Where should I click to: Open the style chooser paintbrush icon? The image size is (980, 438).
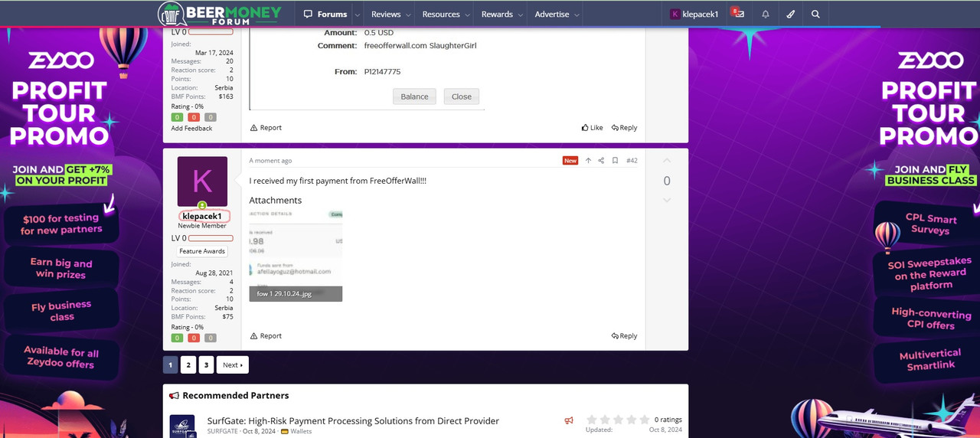tap(791, 14)
